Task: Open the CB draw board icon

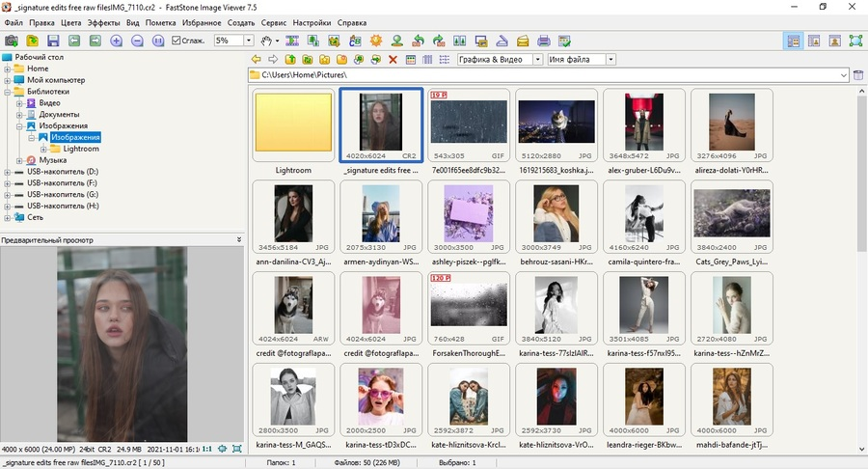Action: [355, 41]
